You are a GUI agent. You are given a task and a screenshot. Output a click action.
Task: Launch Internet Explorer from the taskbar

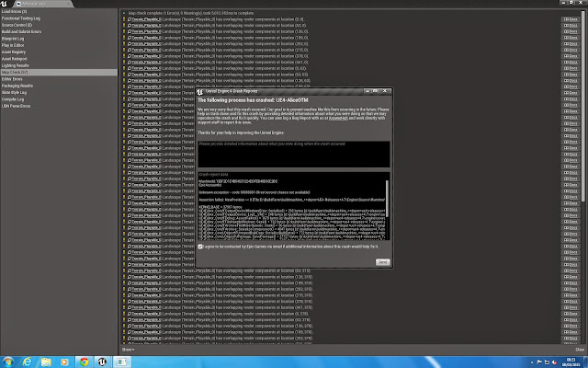pos(27,362)
